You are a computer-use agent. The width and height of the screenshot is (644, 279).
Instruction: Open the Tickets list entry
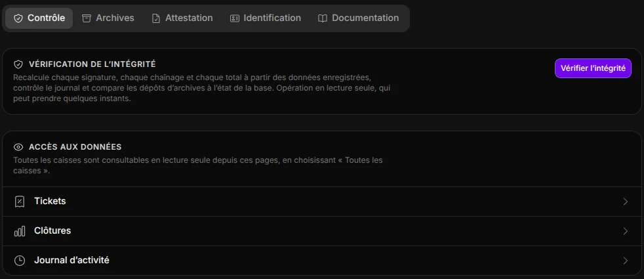point(322,202)
